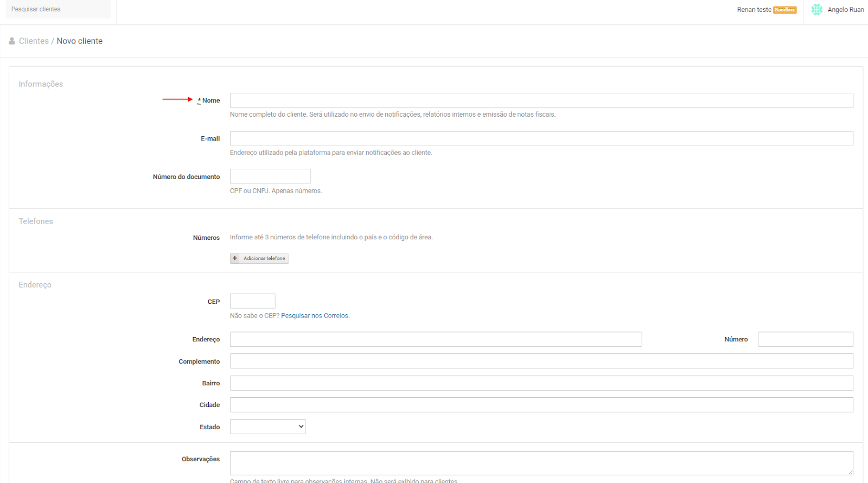Click the Sandbox badge

point(784,10)
